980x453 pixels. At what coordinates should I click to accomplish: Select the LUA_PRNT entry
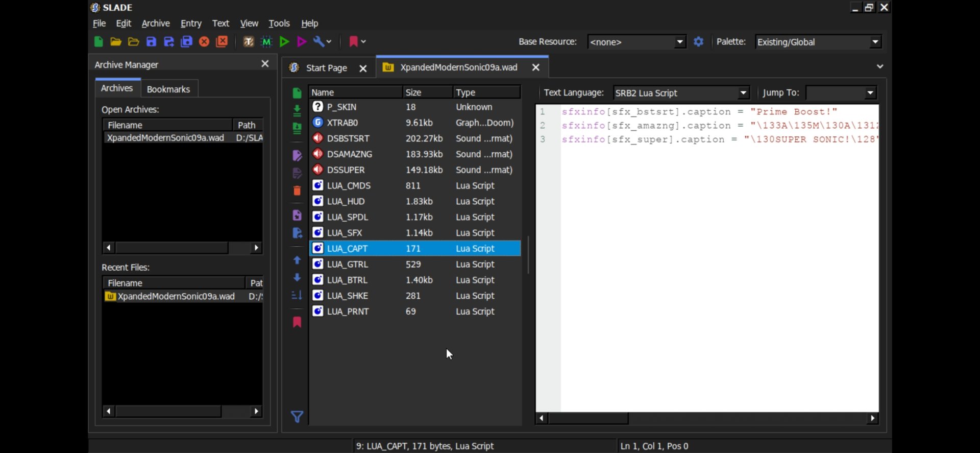click(x=415, y=312)
